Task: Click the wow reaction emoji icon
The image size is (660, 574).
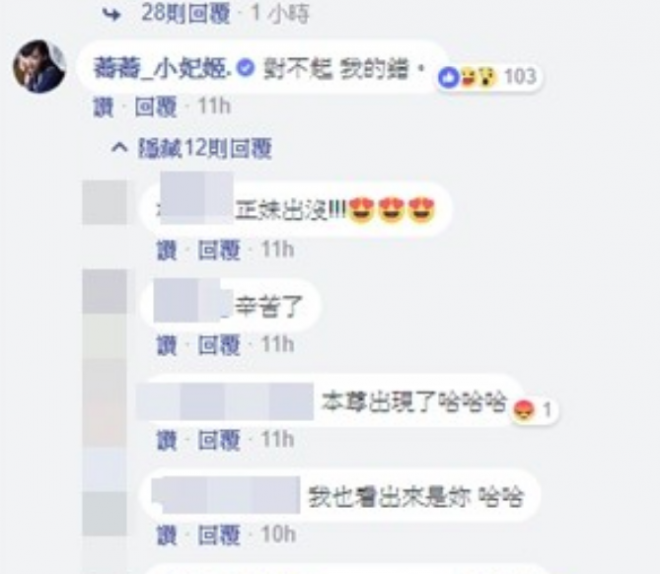Action: click(487, 77)
